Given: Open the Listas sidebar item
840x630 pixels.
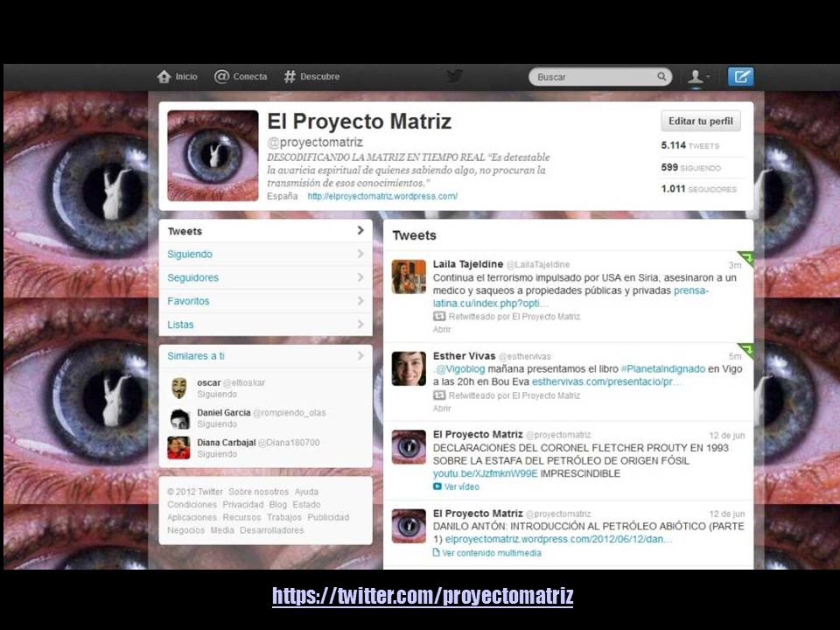Looking at the screenshot, I should click(x=265, y=325).
